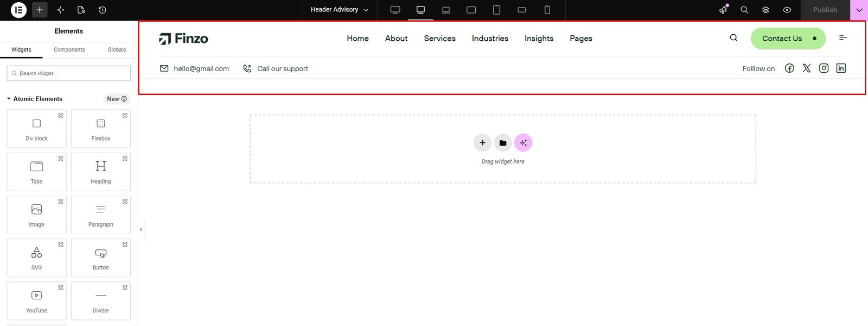Click the green Contact Us button
868x326 pixels.
pyautogui.click(x=788, y=39)
